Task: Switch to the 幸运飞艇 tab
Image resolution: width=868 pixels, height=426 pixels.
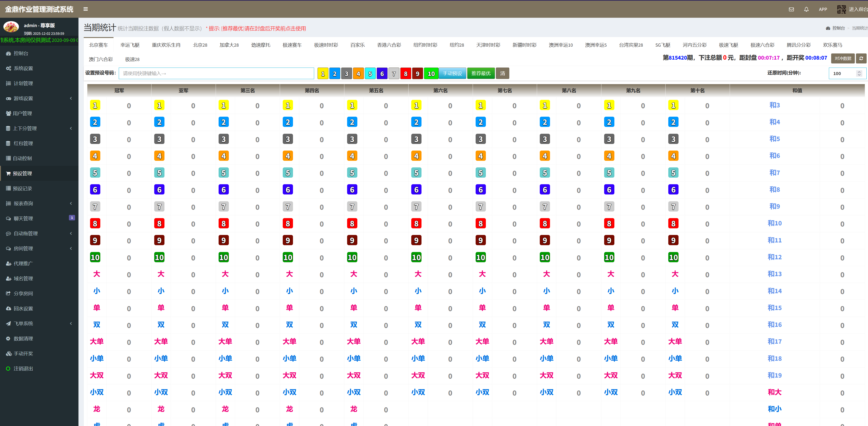Action: tap(130, 45)
